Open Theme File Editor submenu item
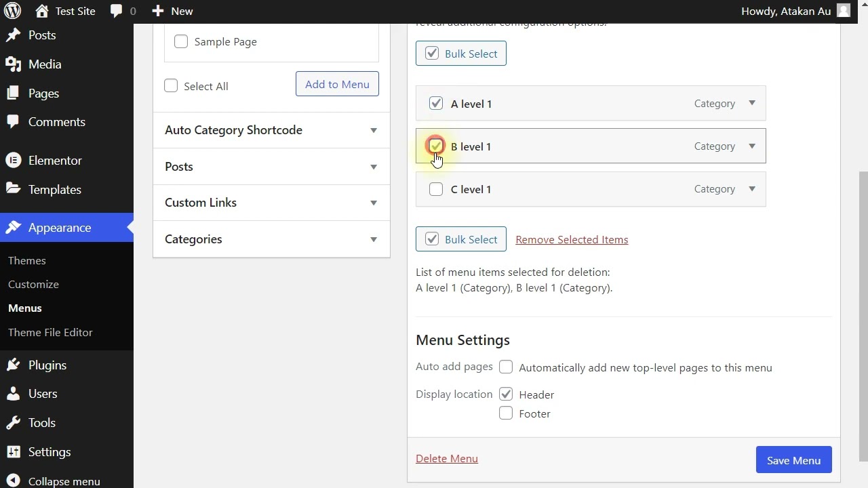868x488 pixels. 50,332
